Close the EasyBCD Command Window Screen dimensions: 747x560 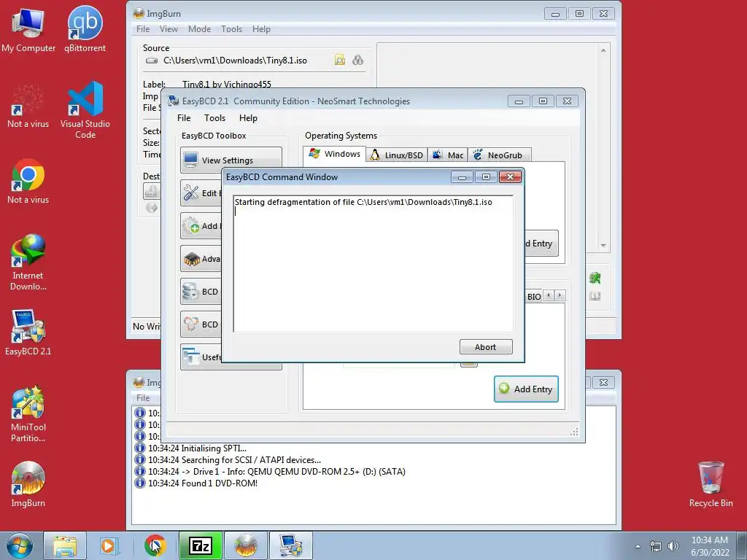510,177
